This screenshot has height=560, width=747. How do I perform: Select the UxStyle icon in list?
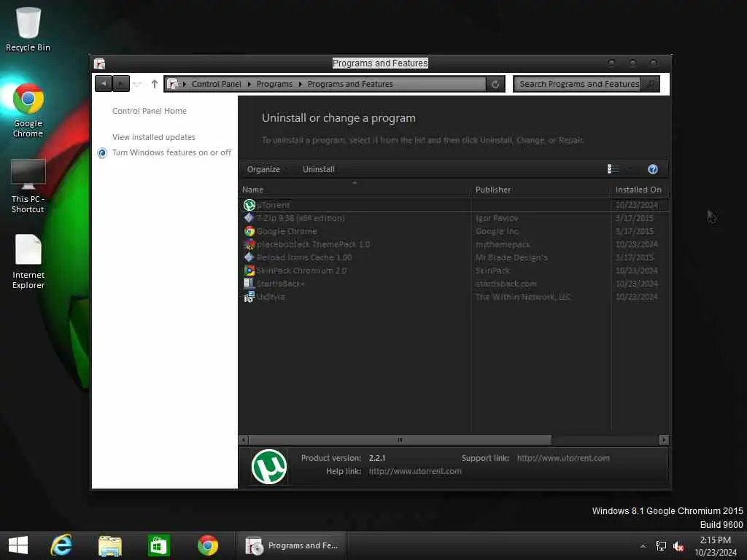[x=249, y=297]
